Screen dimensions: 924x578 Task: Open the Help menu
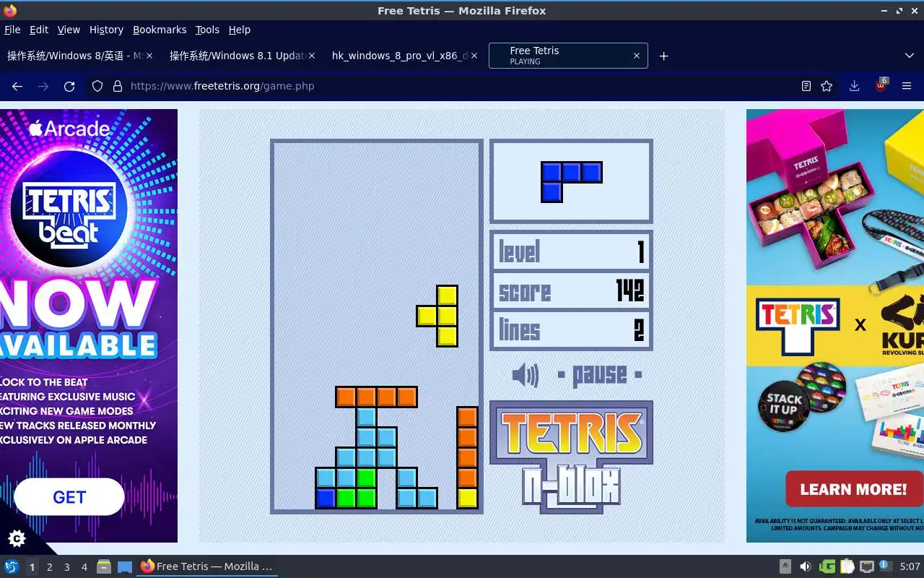coord(239,30)
